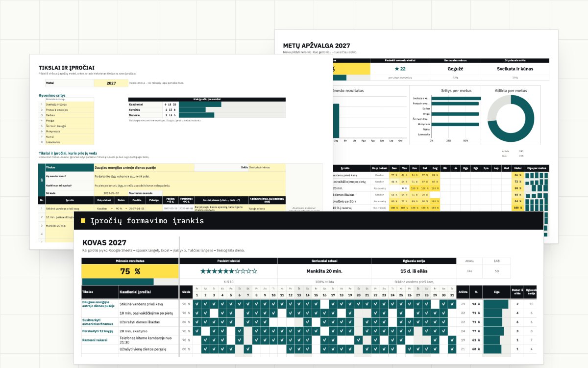Viewport: 588px width, 368px height.
Task: Select the KOVAS 2027 sheet title
Action: [x=104, y=242]
